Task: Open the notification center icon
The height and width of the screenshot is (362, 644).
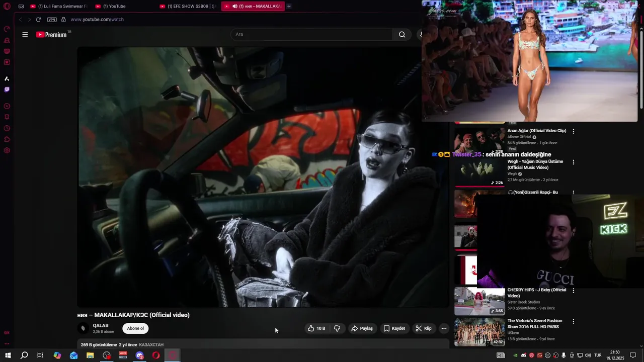Action: (x=633, y=355)
